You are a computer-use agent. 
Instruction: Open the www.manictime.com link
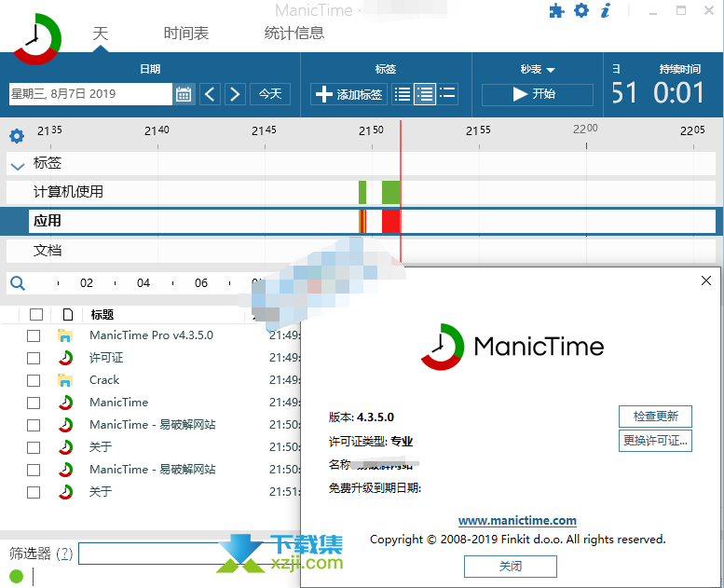(x=517, y=521)
